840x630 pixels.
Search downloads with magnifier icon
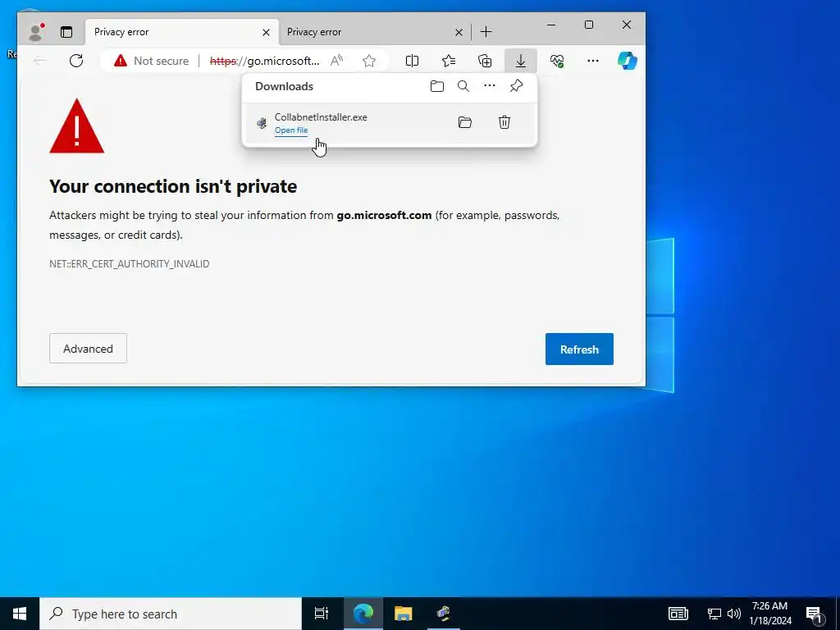463,86
